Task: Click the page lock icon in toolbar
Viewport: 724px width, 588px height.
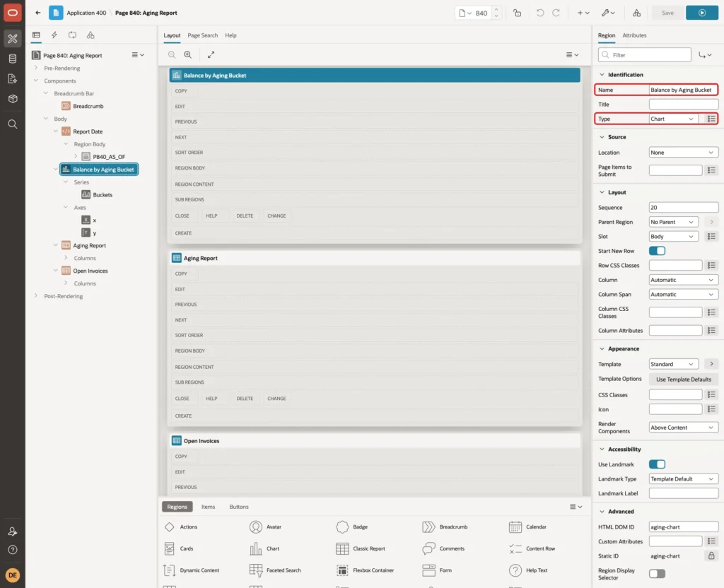Action: pos(517,13)
